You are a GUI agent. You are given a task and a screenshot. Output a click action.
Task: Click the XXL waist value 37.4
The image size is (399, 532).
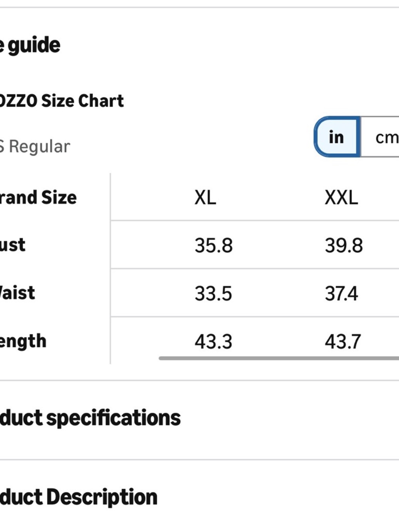[x=341, y=293]
